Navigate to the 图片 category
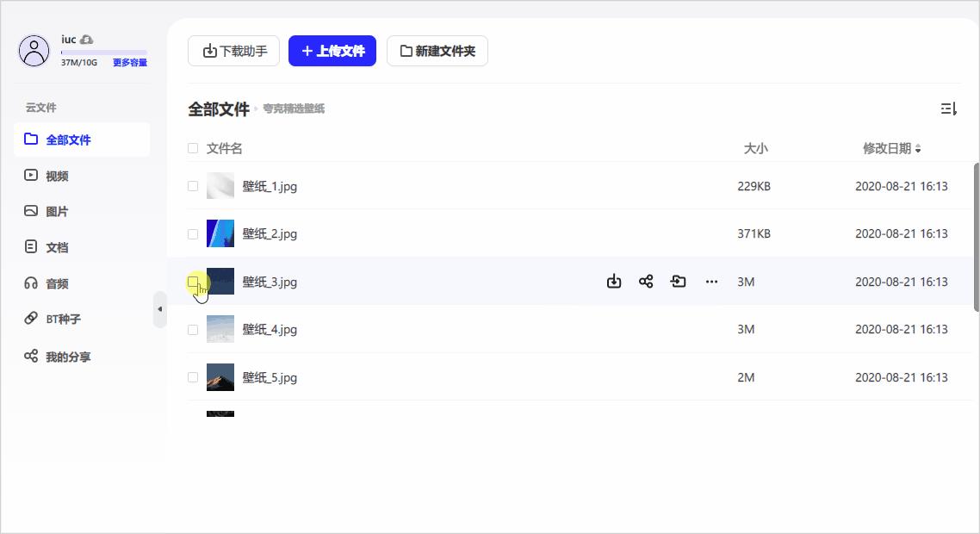Screen dimensions: 980x534 [x=28, y=211]
